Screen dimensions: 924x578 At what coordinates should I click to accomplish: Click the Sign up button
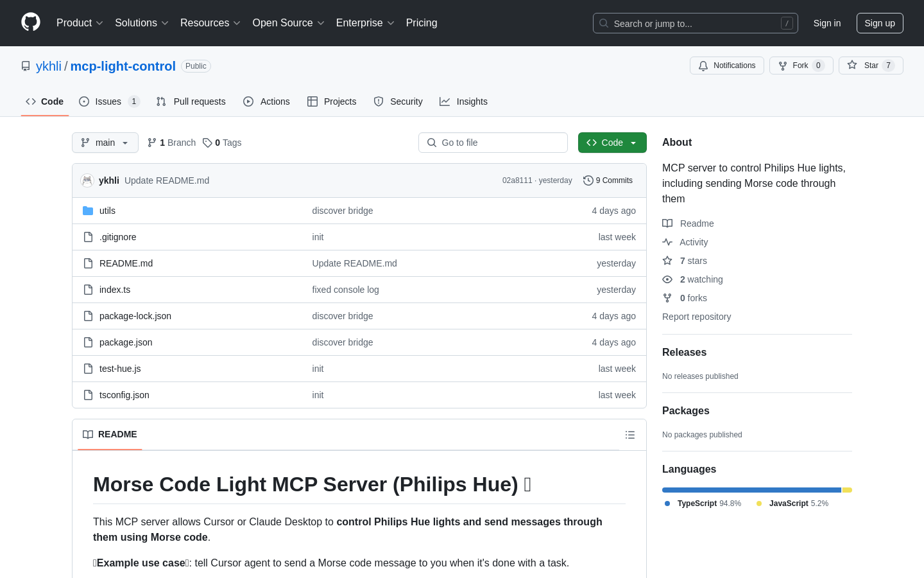[x=880, y=23]
